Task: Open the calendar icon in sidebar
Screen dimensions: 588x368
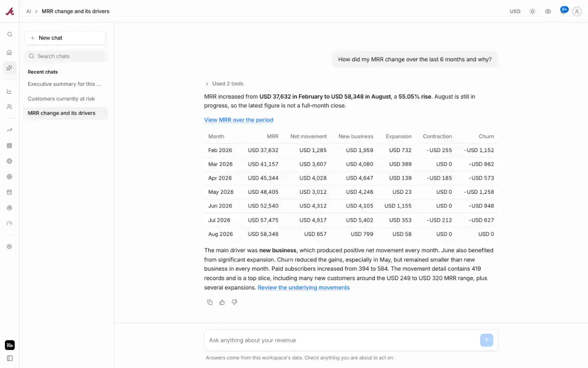Action: (x=9, y=192)
